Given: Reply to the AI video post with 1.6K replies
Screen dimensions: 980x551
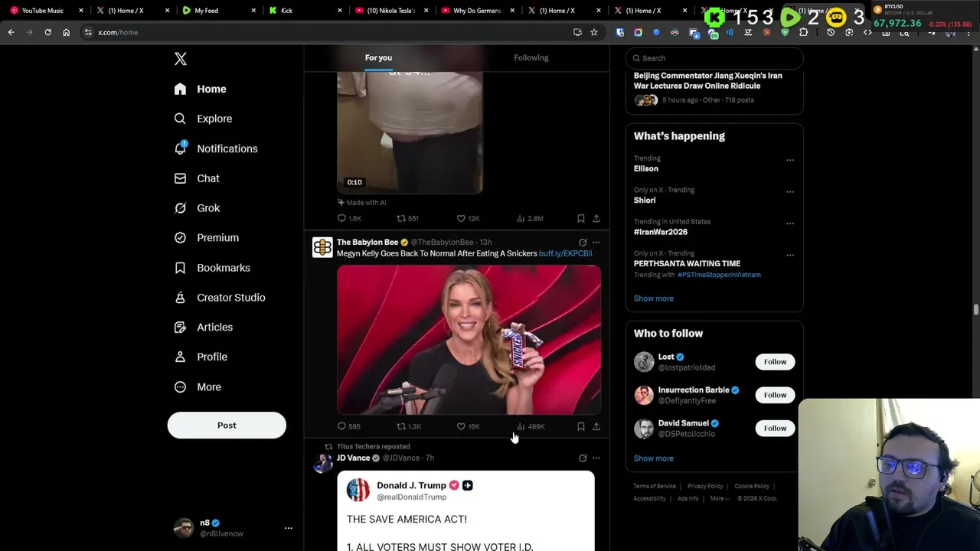Looking at the screenshot, I should 349,219.
